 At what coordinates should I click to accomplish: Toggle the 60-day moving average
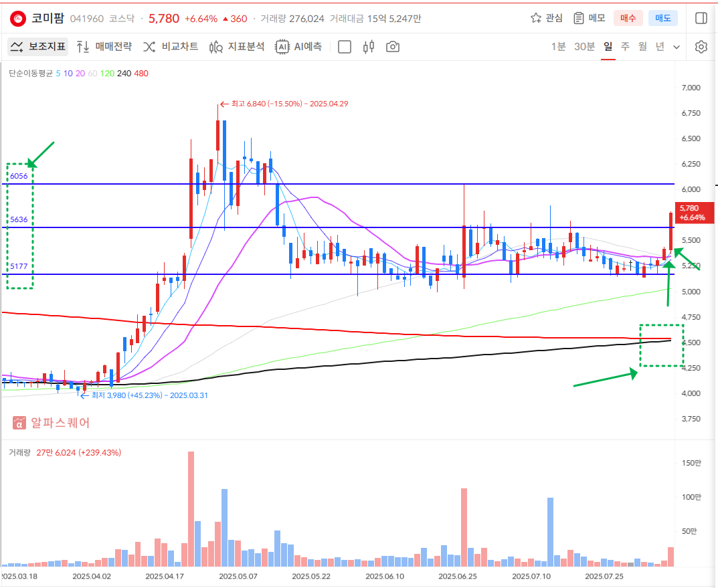[92, 73]
